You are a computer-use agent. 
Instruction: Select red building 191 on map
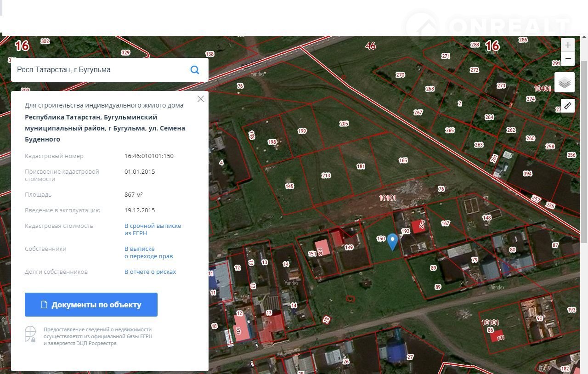click(x=497, y=336)
